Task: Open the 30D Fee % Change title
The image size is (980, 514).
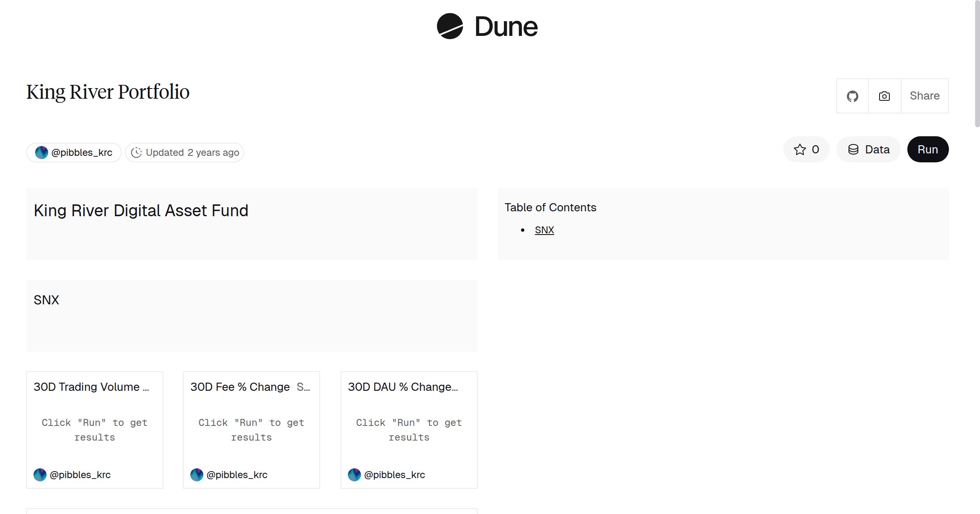Action: [240, 387]
